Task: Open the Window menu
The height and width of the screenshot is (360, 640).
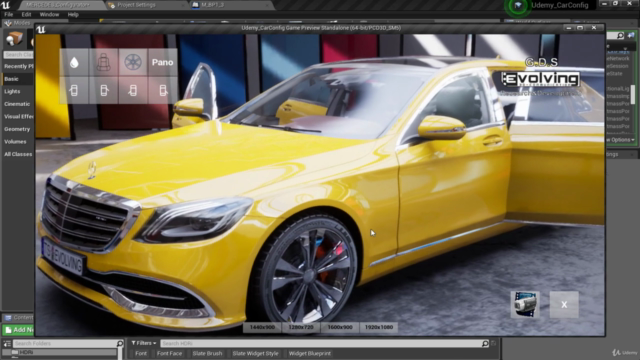Action: [x=49, y=14]
